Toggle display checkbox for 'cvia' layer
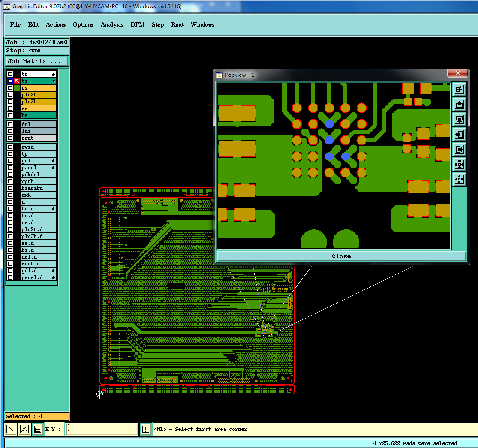Viewport: 478px width, 448px height. pyautogui.click(x=10, y=147)
